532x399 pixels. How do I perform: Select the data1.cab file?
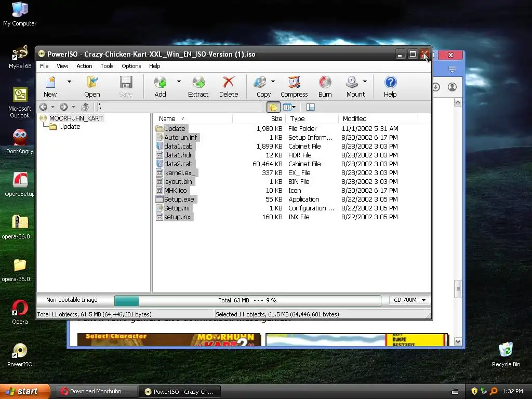[x=178, y=146]
